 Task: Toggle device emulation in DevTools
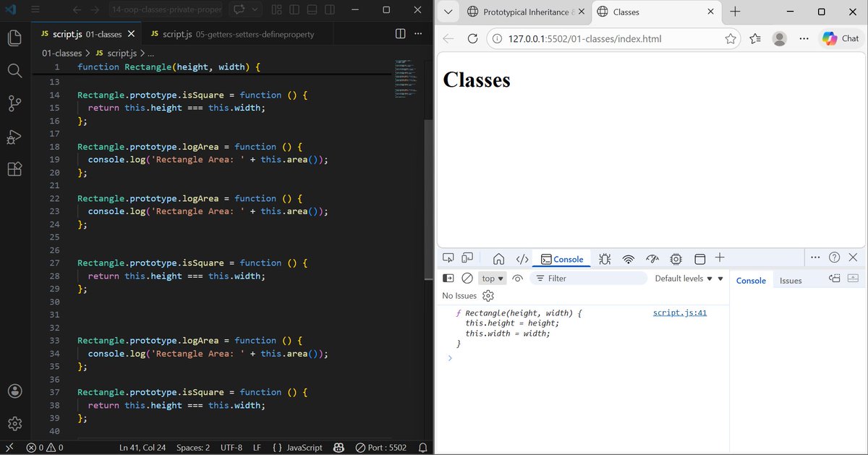467,258
